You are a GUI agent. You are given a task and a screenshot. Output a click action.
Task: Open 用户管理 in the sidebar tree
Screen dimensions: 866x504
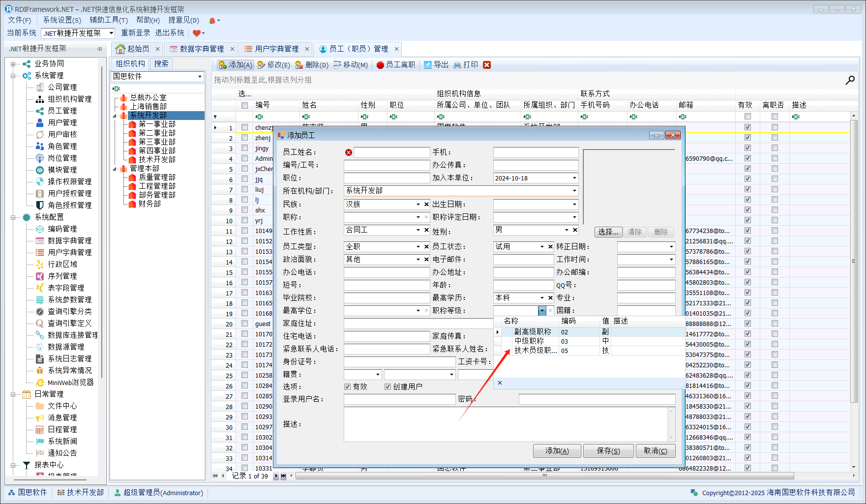click(x=62, y=122)
